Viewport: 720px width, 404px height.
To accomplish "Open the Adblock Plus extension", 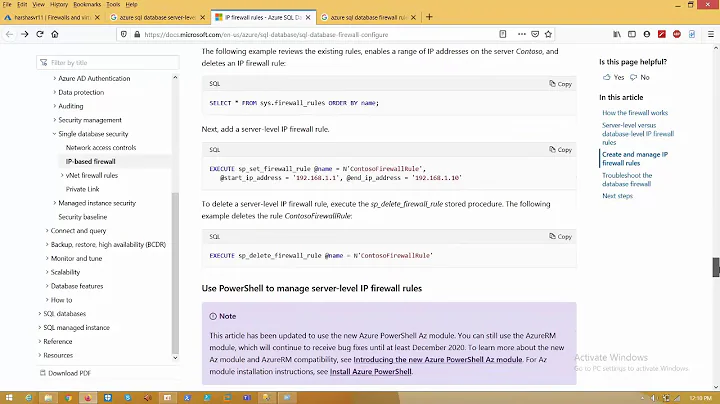I will coord(677,34).
